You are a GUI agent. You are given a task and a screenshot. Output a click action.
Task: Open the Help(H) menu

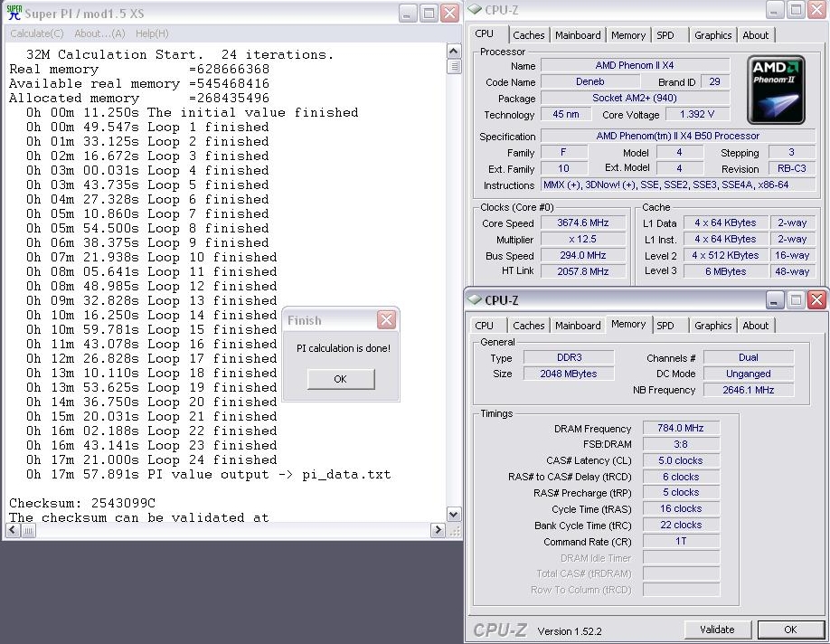tap(152, 33)
